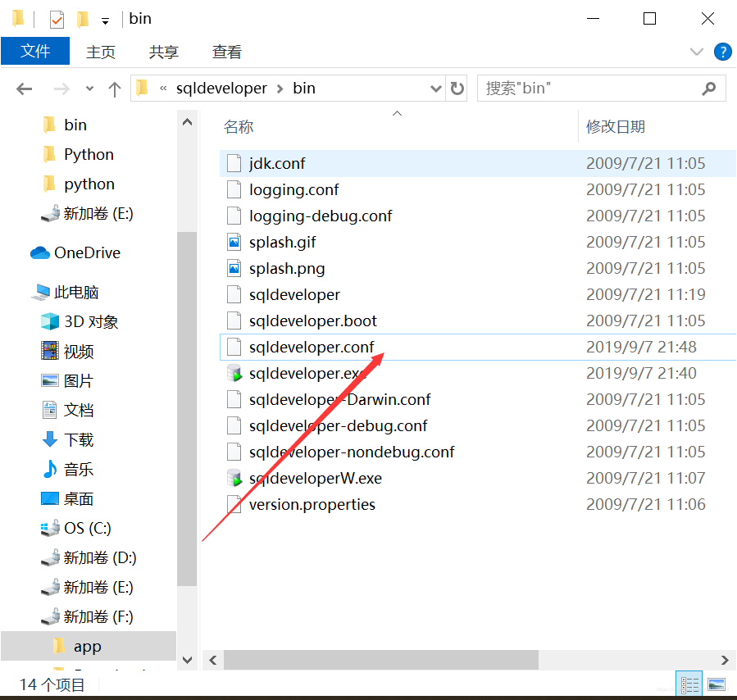
Task: Open the 文件 menu tab
Action: click(x=35, y=51)
